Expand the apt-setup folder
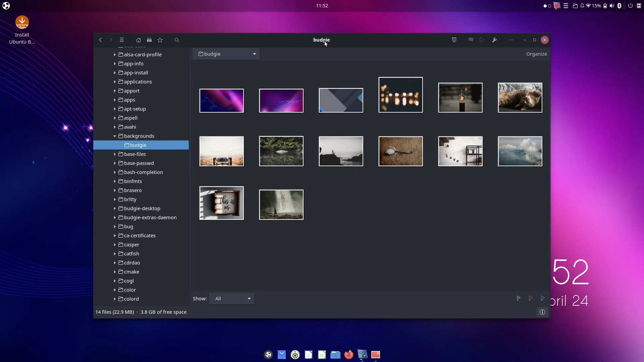 tap(115, 109)
